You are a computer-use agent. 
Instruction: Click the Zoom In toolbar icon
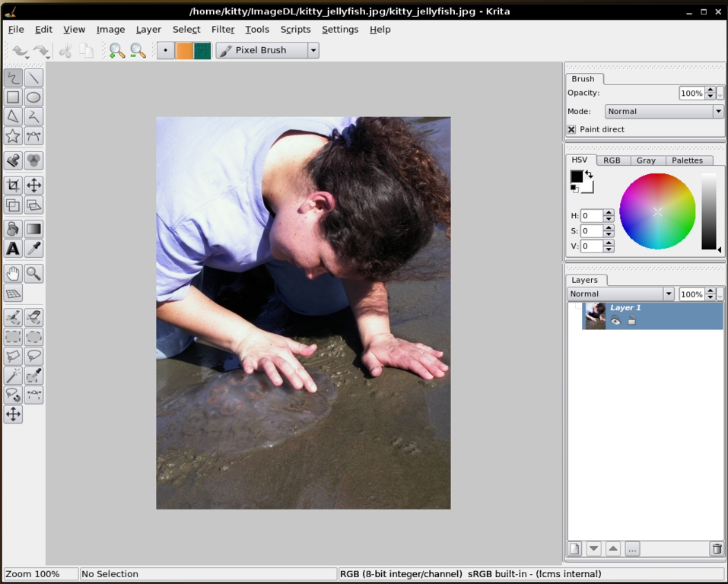click(116, 51)
